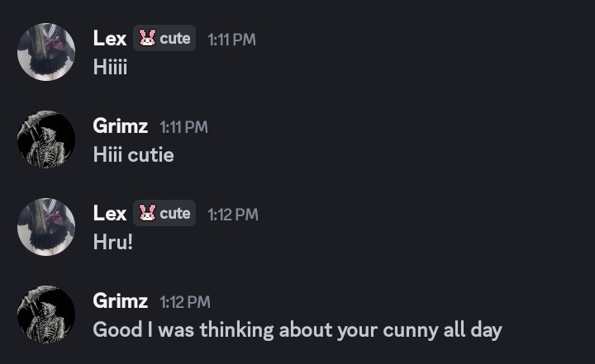Viewport: 595px width, 364px height.
Task: Click the Grimz username on the last message
Action: (x=120, y=301)
